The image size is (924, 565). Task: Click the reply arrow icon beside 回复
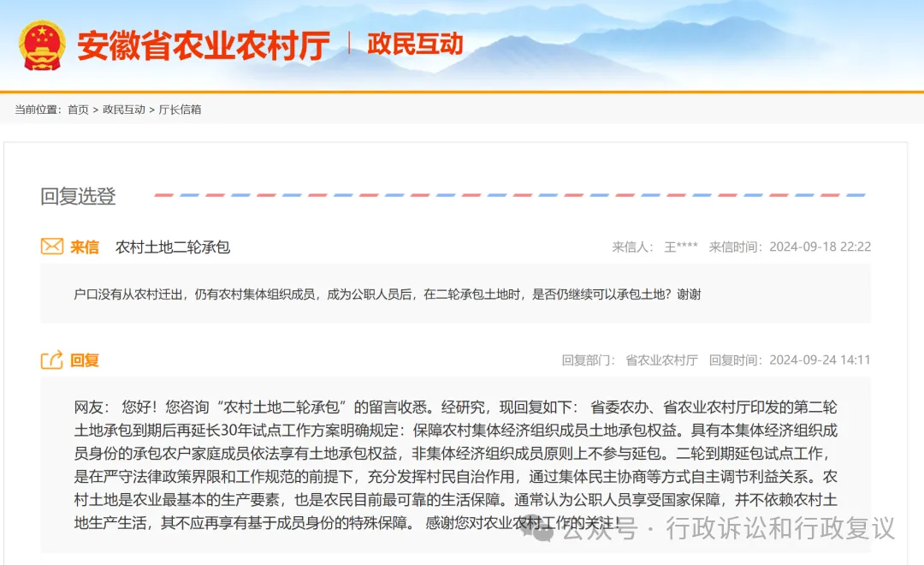coord(52,360)
